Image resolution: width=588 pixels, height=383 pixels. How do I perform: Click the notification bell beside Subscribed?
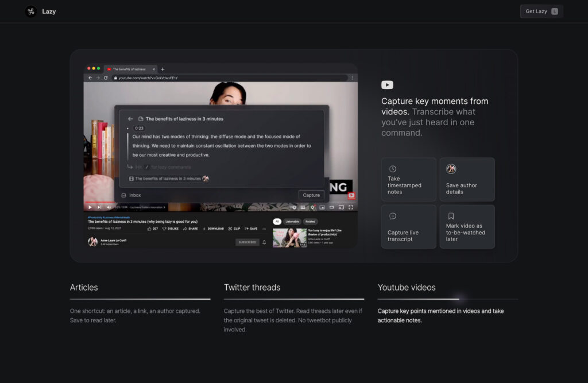(264, 242)
